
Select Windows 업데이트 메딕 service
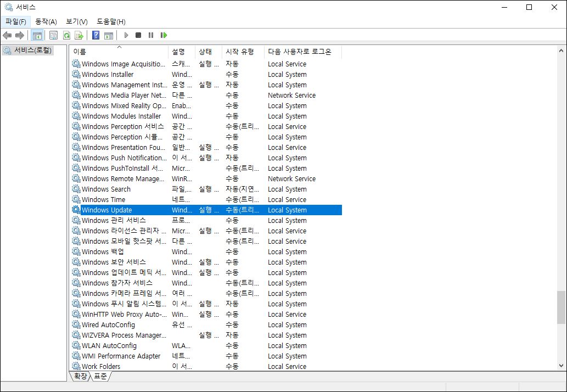[x=206, y=273]
